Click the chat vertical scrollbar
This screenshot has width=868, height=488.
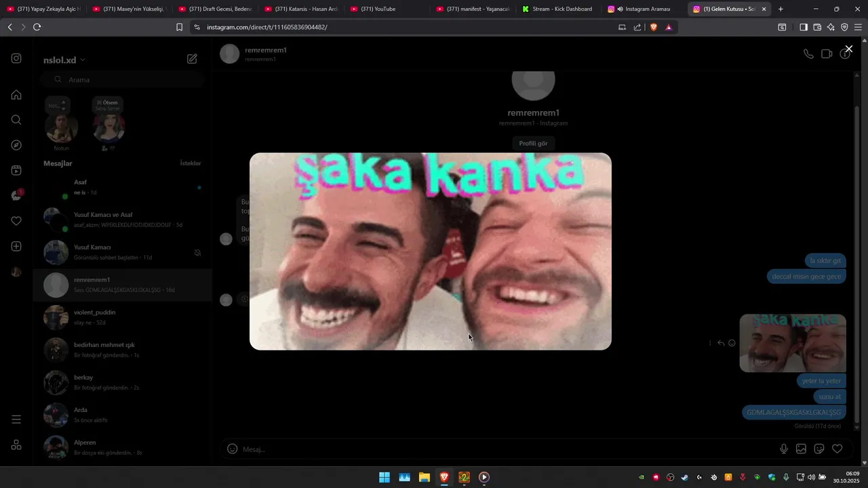click(x=856, y=263)
